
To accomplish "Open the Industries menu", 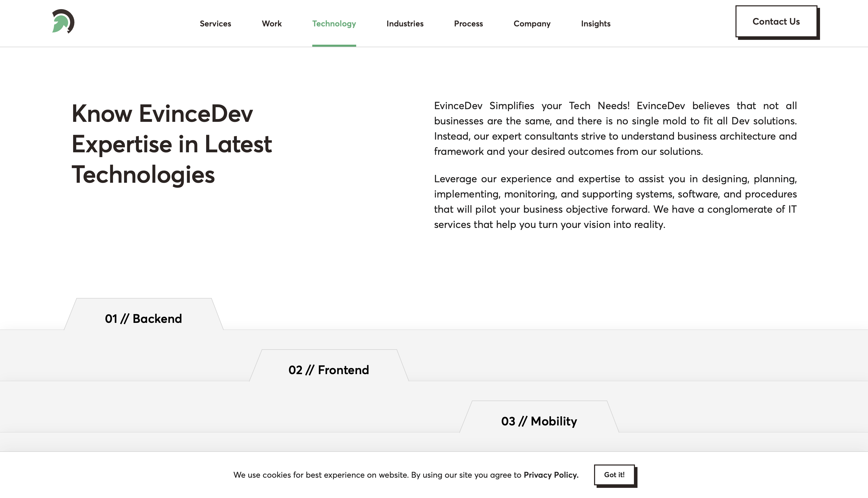I will (x=405, y=24).
